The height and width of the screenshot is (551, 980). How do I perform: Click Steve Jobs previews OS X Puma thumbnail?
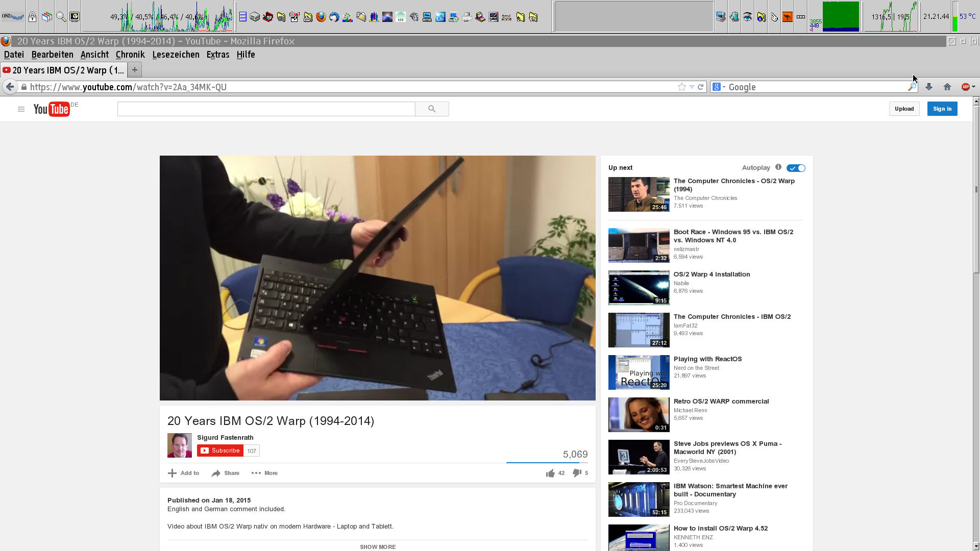[x=639, y=457]
